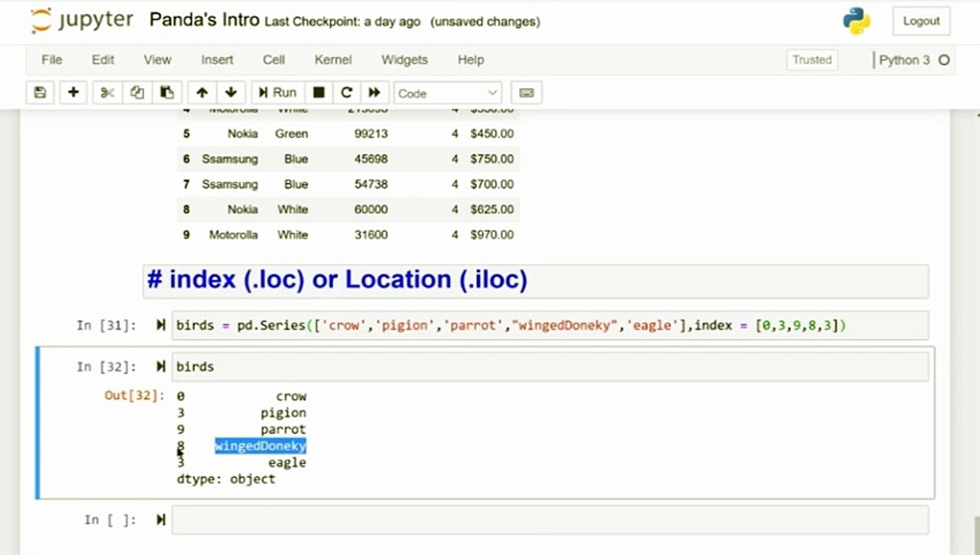The image size is (980, 555).
Task: Click the 60000 table cell
Action: coord(371,209)
